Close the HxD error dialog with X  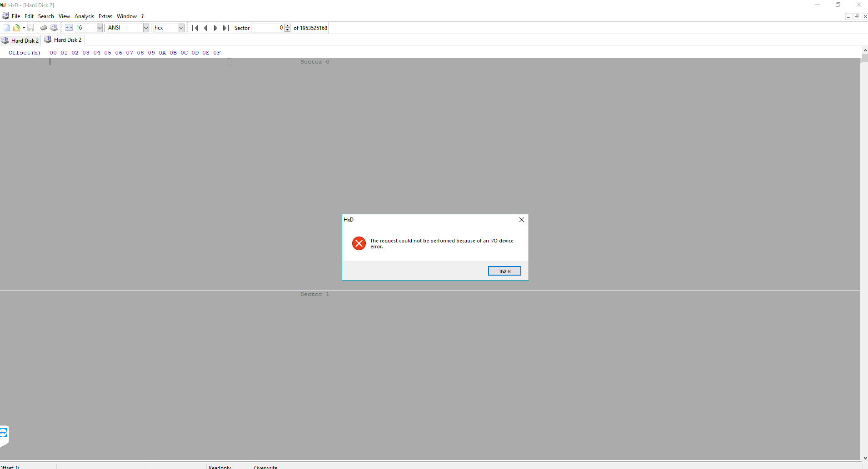coord(522,220)
